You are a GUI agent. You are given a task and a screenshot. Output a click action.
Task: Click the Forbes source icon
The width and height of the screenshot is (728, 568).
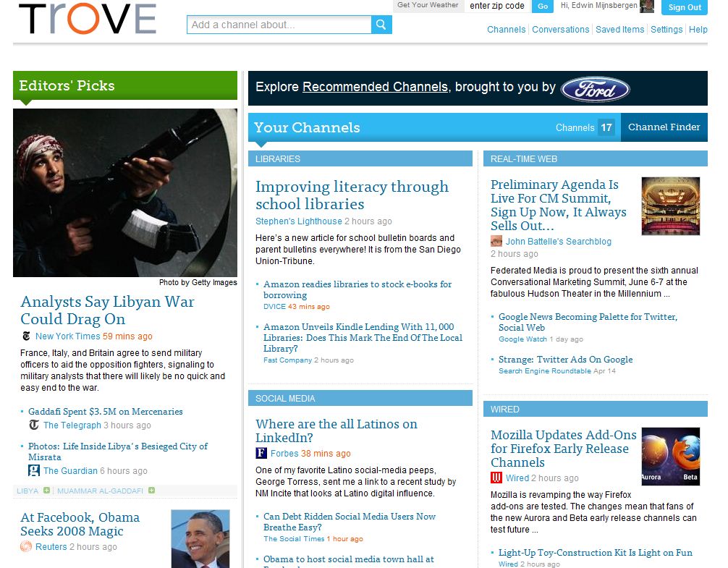pos(261,453)
